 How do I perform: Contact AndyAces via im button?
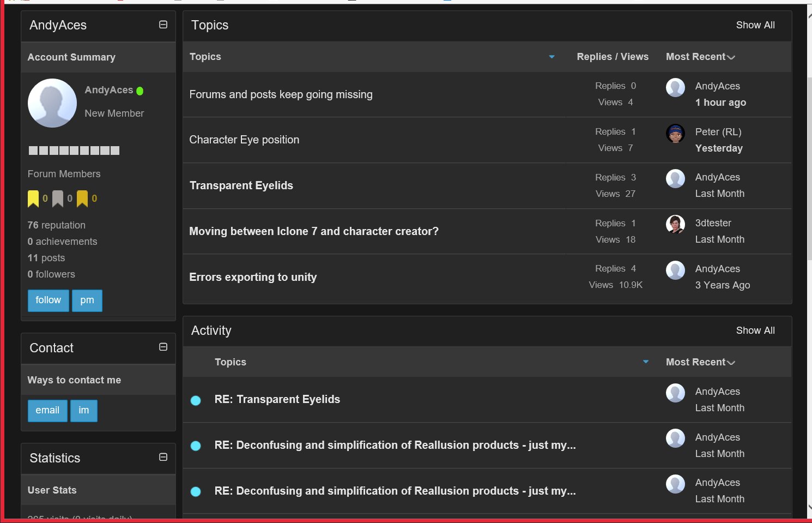(84, 411)
